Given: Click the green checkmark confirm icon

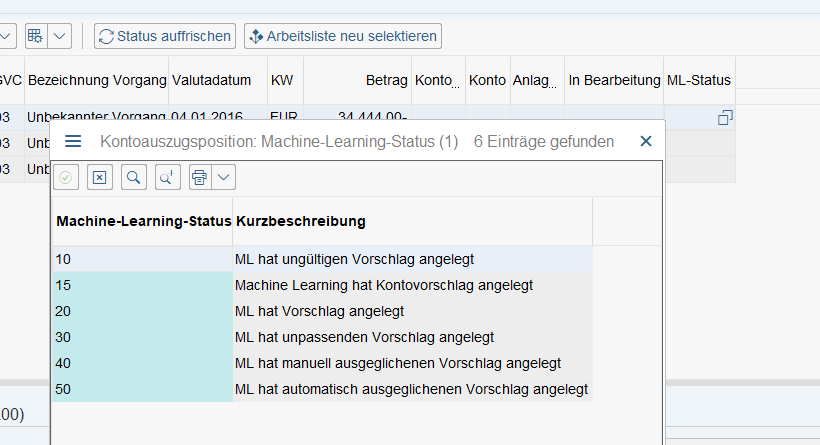Looking at the screenshot, I should [66, 178].
